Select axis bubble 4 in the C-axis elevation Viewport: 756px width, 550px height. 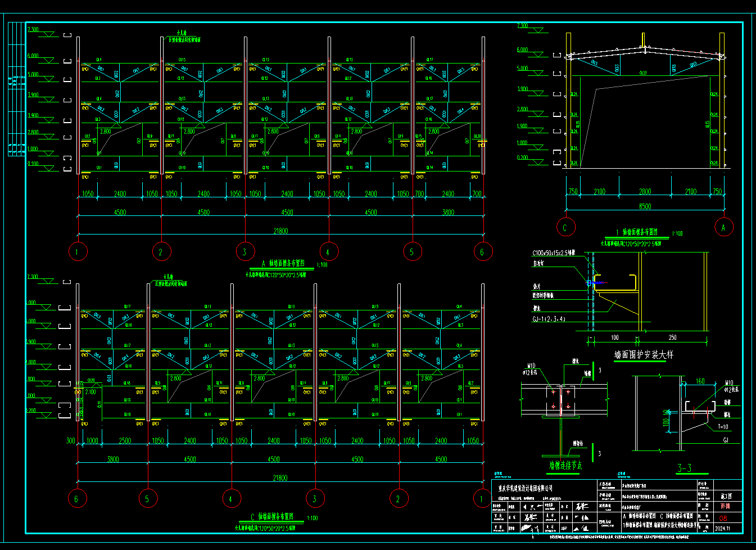231,498
